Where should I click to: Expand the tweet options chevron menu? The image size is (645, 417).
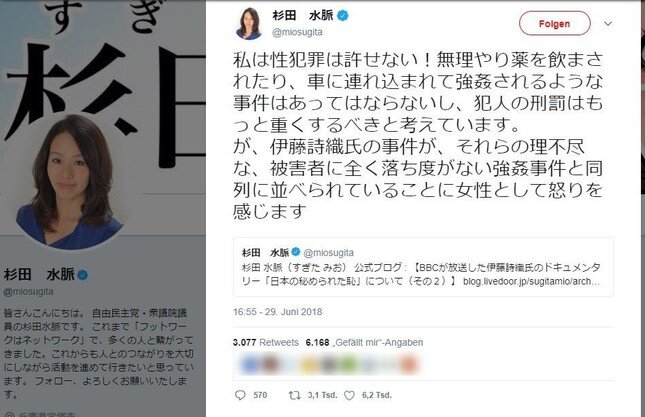pyautogui.click(x=608, y=24)
